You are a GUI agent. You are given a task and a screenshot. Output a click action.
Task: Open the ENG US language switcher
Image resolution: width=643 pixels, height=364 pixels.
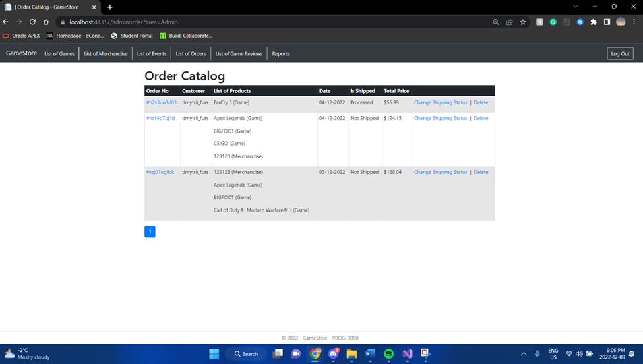coord(553,353)
